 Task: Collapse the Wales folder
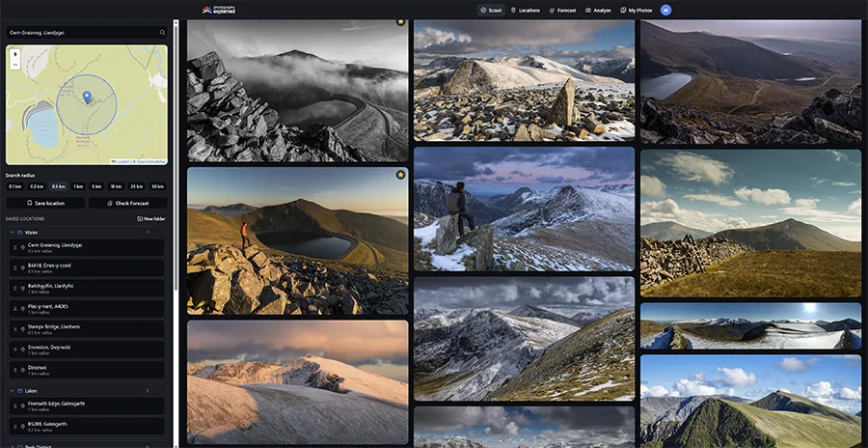coord(11,233)
